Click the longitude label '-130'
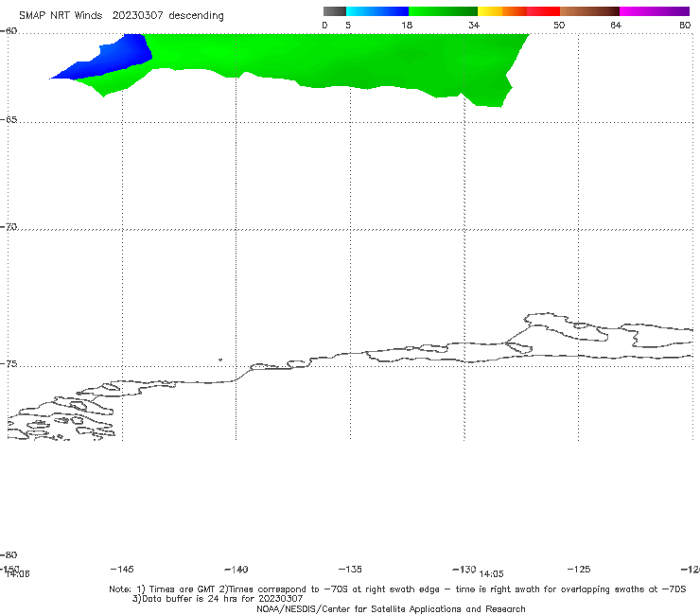Viewport: 700px width, 615px height. (464, 569)
